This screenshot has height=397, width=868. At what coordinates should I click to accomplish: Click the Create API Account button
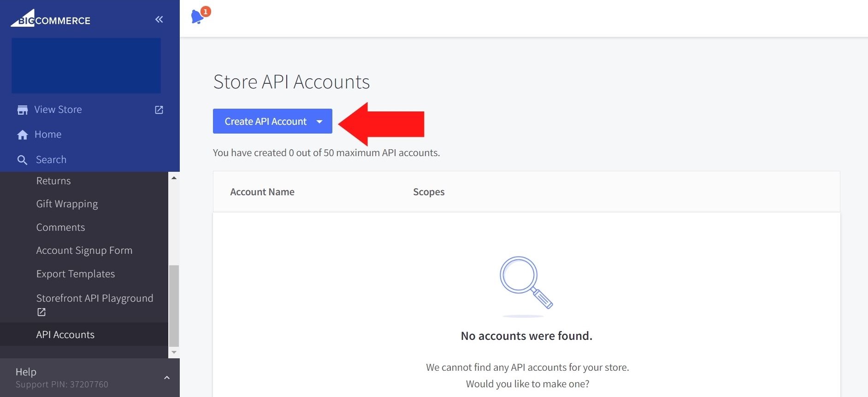(x=266, y=122)
